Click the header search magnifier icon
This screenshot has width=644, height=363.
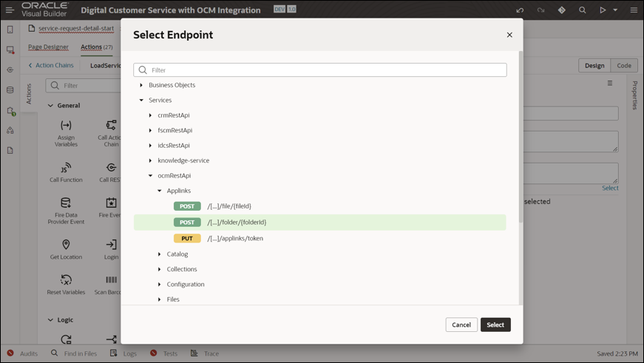pos(582,10)
